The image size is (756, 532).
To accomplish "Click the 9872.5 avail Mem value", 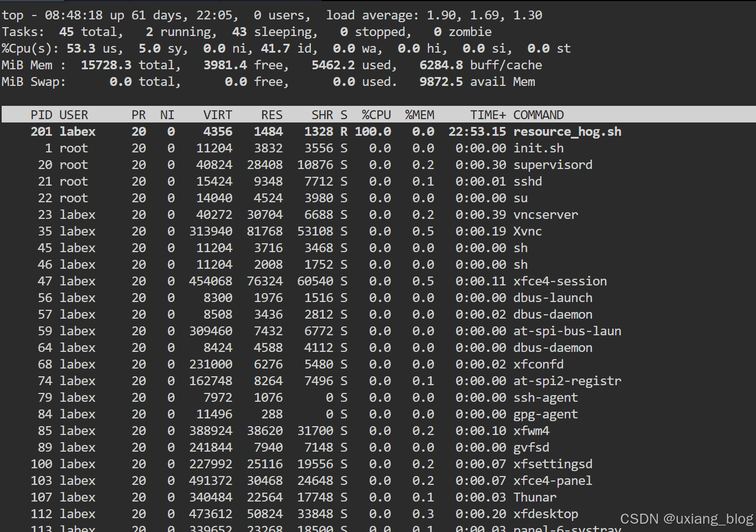I will point(441,82).
